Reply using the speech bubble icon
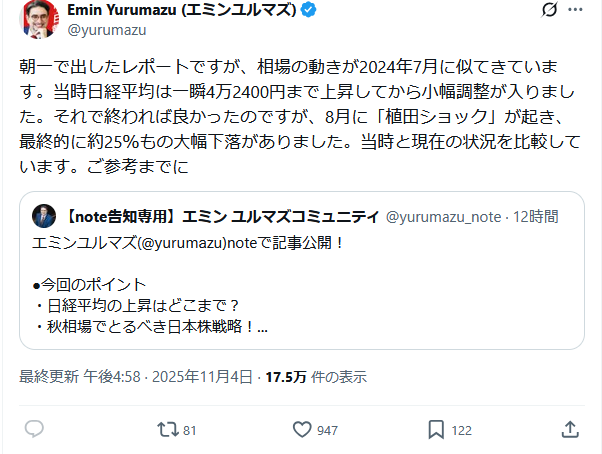Viewport: 602px width, 454px height. [34, 429]
